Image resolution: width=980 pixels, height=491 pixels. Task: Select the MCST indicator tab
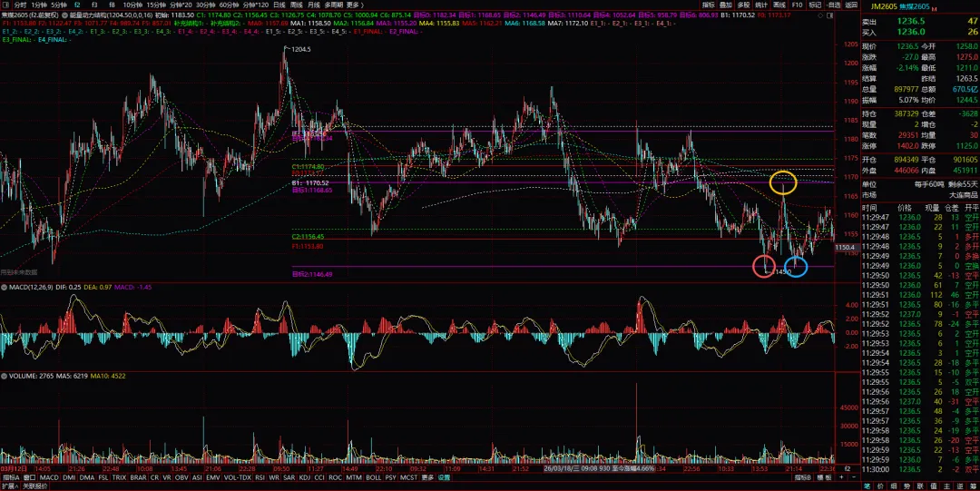tap(408, 477)
